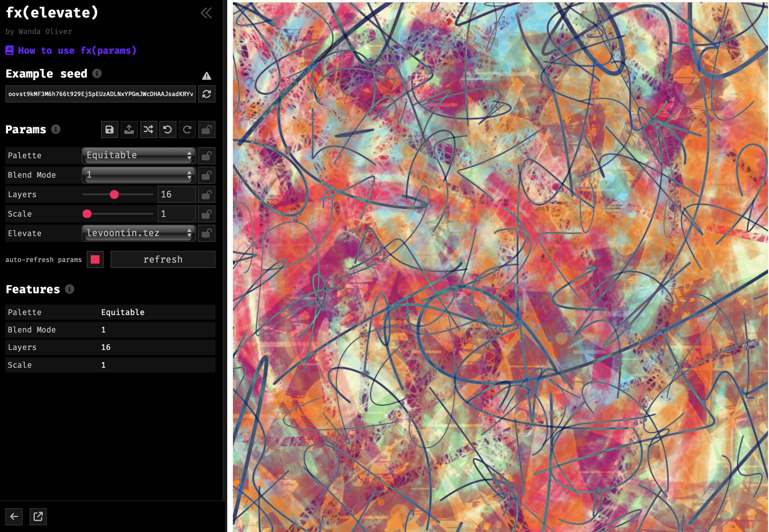
Task: Click the Blend Mode row in Features
Action: point(110,330)
